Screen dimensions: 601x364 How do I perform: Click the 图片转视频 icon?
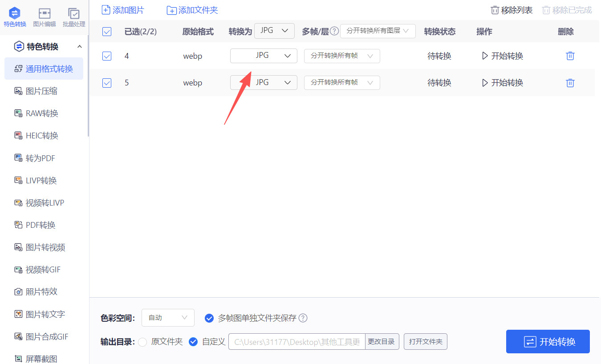click(x=18, y=247)
